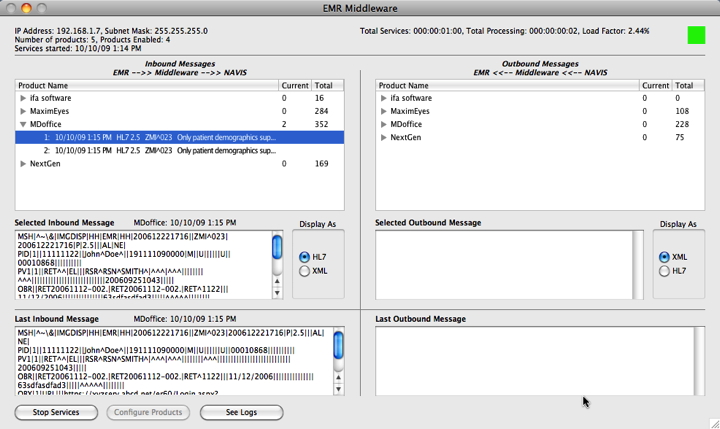Select second MDoffice inbound message row
Viewport: 720px width, 429px height.
[x=160, y=150]
